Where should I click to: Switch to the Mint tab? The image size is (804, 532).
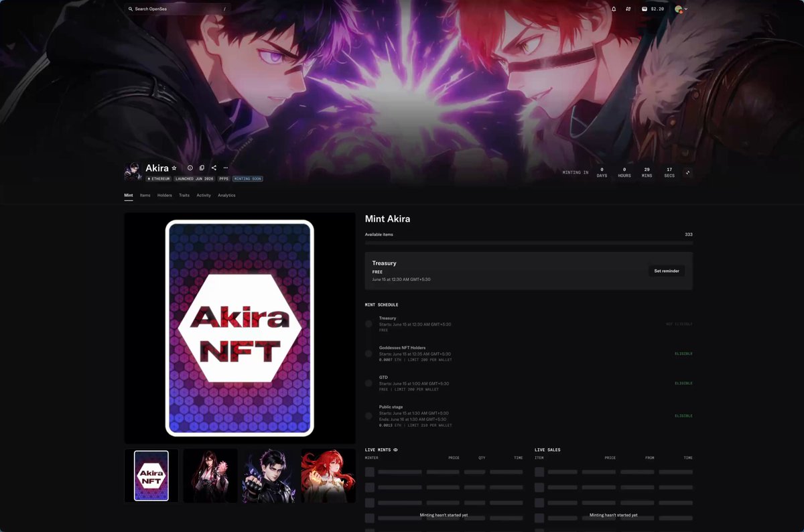click(129, 195)
